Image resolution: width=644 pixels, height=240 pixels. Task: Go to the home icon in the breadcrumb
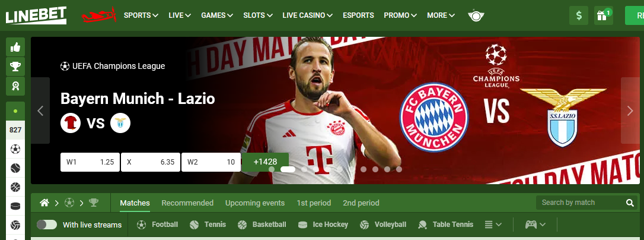[44, 203]
